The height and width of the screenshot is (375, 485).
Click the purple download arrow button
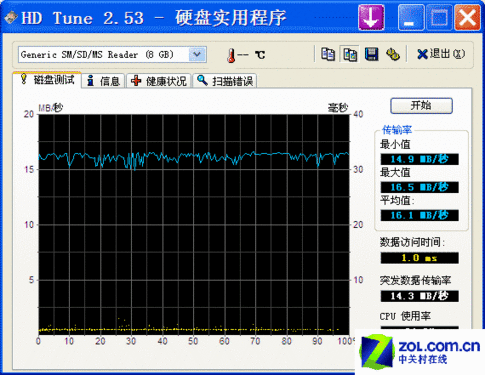pyautogui.click(x=371, y=17)
